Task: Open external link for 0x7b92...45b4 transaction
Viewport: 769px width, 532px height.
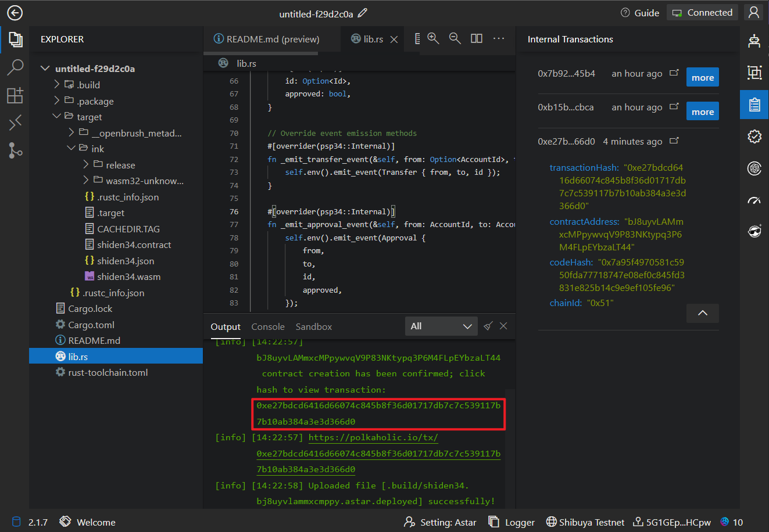Action: [674, 73]
